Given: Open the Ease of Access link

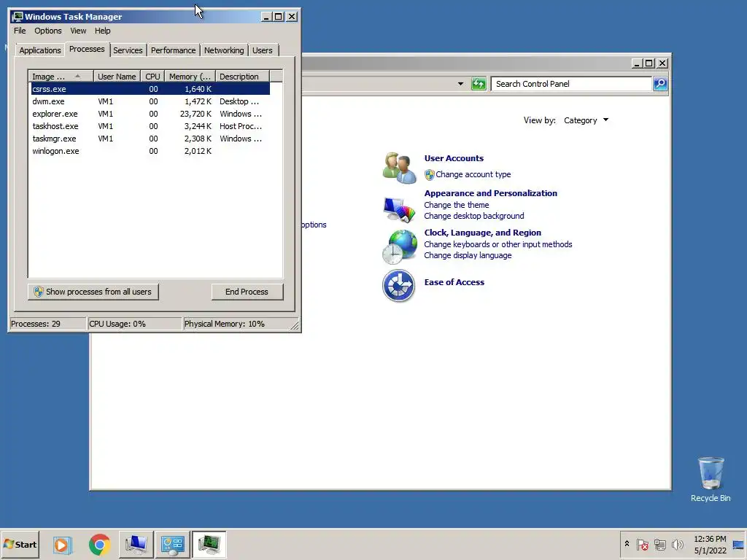Looking at the screenshot, I should [x=454, y=282].
